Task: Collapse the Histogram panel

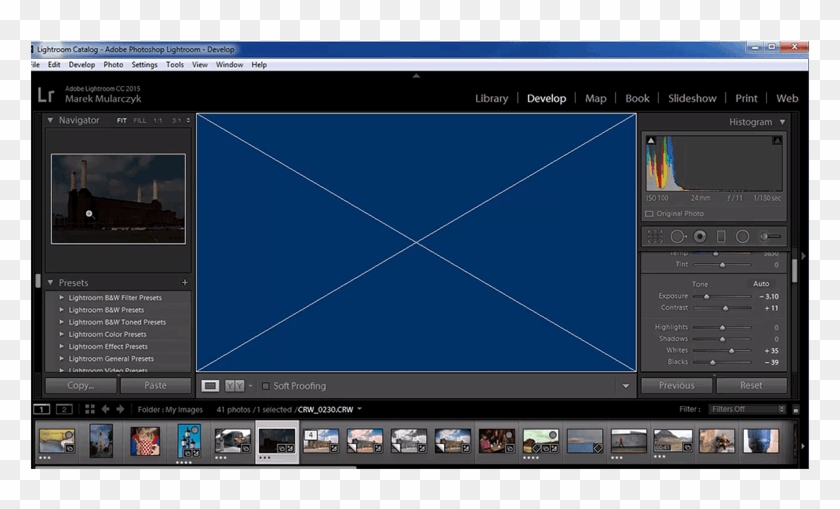Action: [x=783, y=122]
